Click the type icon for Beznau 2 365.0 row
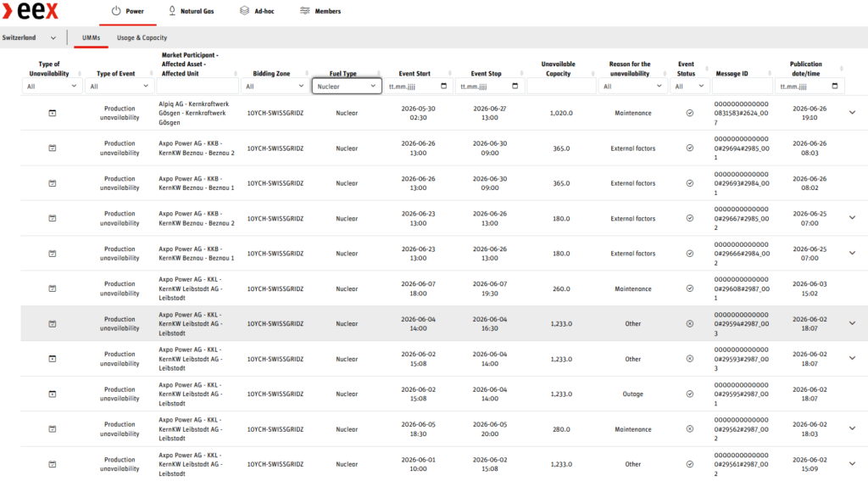 point(52,148)
